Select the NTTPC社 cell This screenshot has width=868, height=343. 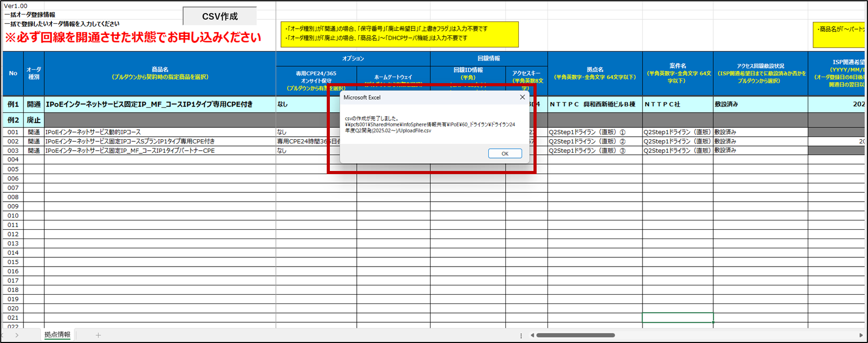(678, 104)
